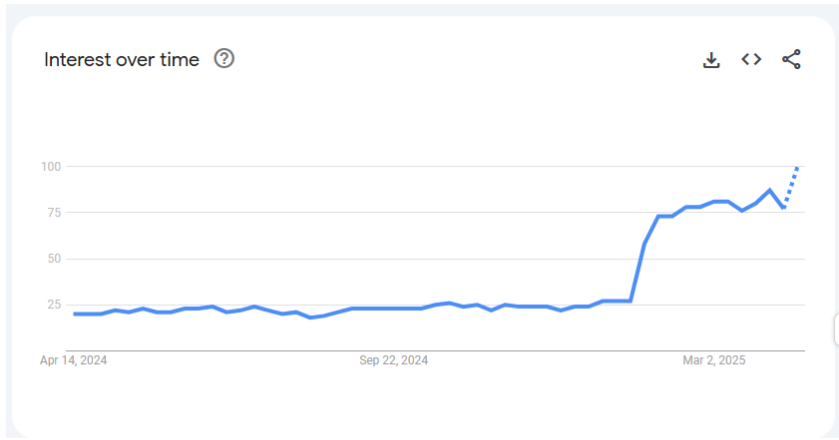The width and height of the screenshot is (839, 440).
Task: Click the 100 y-axis label
Action: [x=50, y=166]
